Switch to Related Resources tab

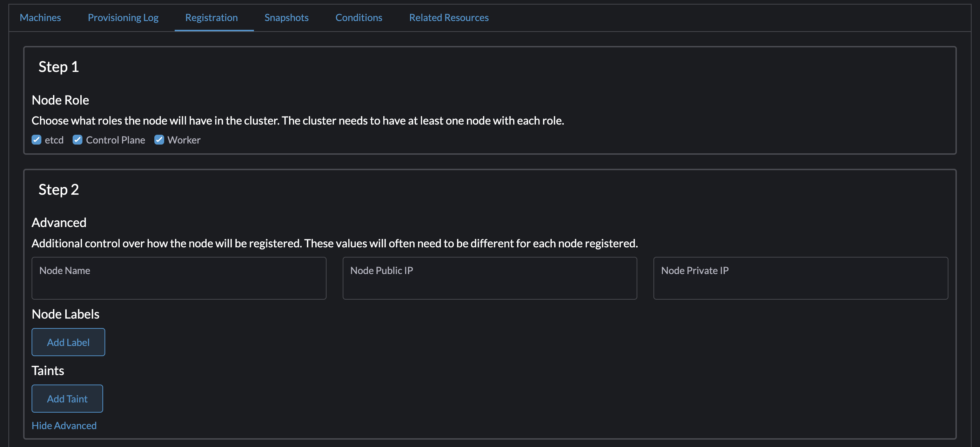449,18
